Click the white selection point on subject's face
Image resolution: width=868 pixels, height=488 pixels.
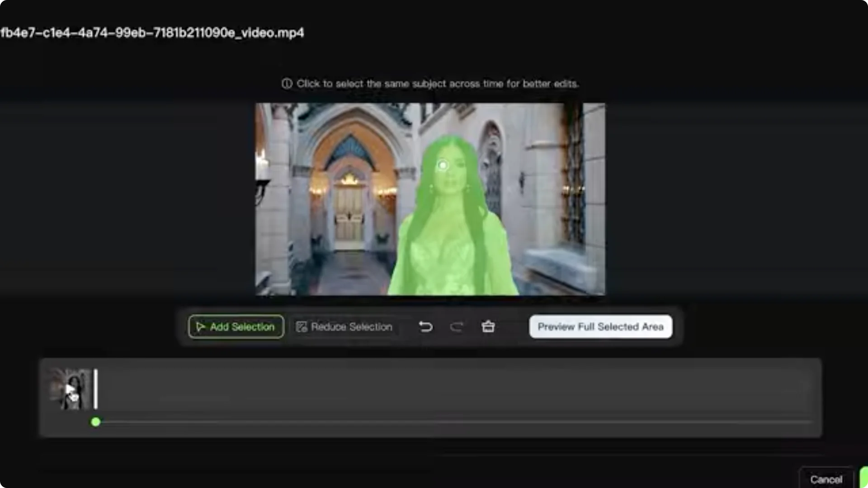(442, 165)
